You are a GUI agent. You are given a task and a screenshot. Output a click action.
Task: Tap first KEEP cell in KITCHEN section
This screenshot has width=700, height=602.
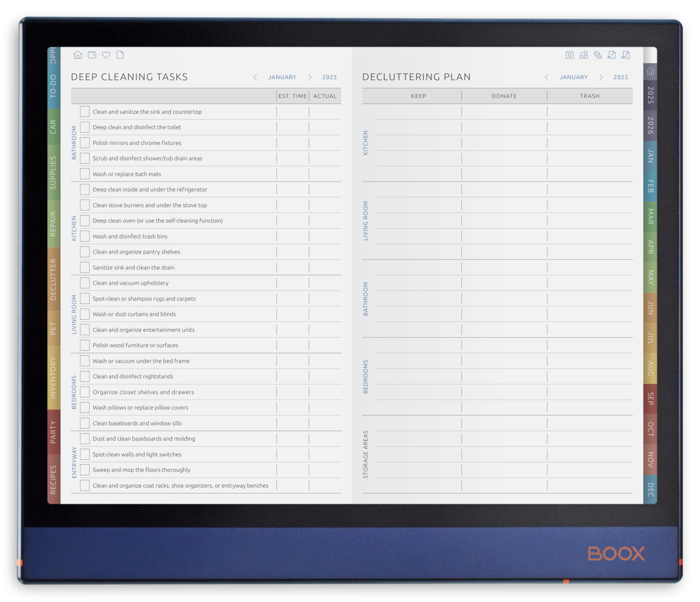pos(419,112)
